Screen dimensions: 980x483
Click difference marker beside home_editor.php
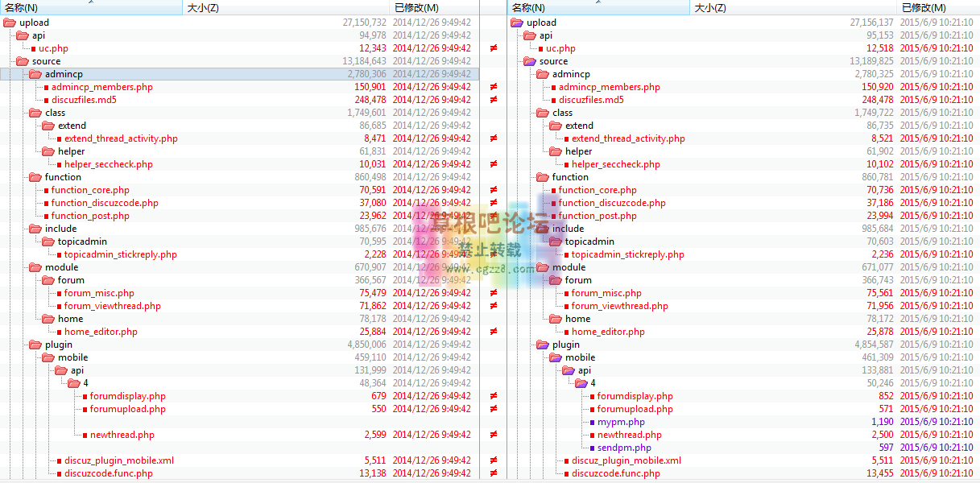[x=492, y=331]
